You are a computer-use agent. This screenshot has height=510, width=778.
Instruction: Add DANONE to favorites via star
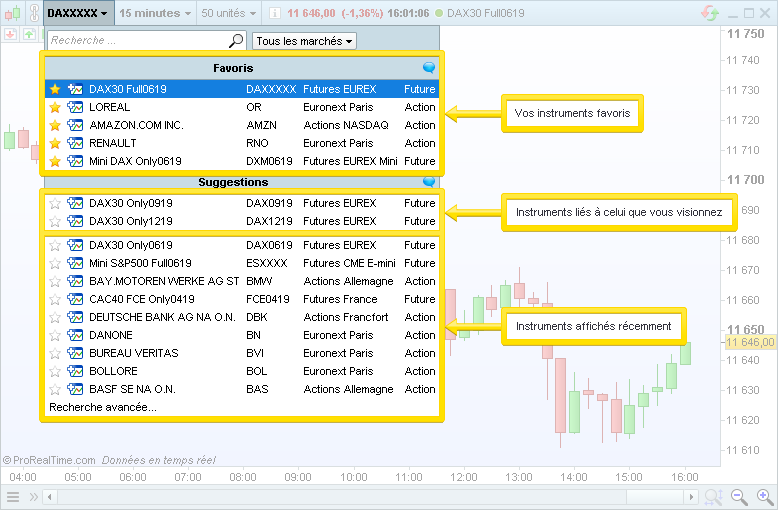tap(55, 335)
